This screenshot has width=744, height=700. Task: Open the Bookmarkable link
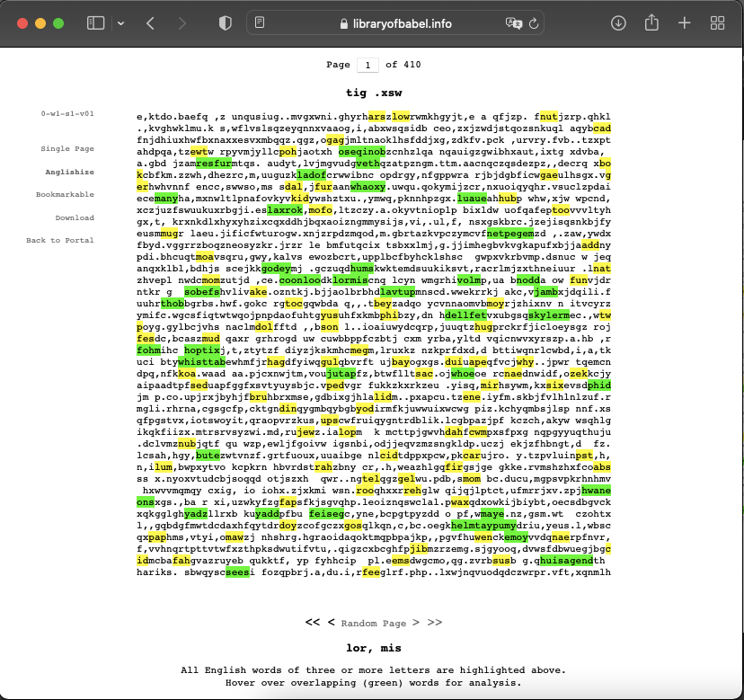(x=65, y=194)
